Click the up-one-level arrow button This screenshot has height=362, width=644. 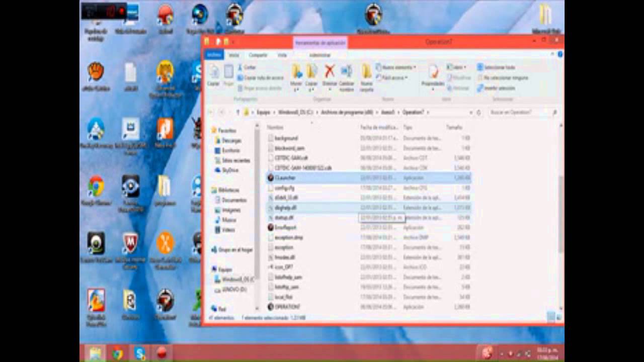click(x=238, y=112)
